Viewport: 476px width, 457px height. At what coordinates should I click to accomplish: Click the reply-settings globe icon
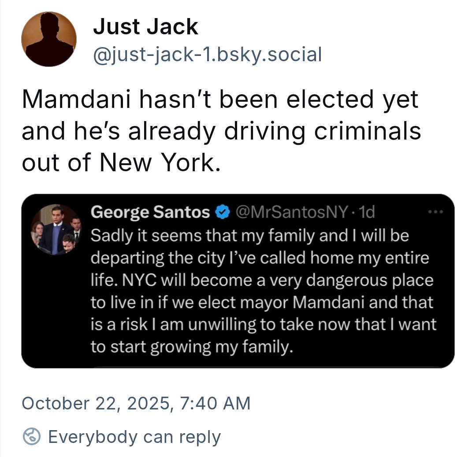(32, 437)
